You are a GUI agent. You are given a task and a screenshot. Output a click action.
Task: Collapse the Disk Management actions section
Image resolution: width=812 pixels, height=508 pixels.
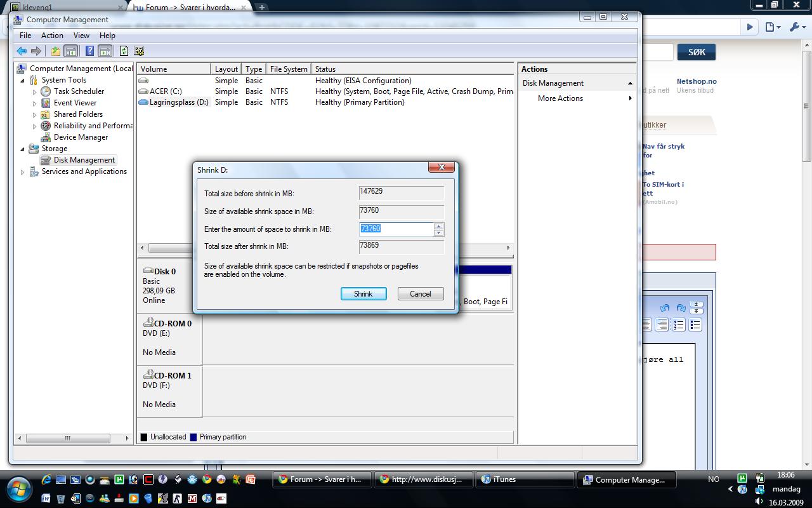[x=630, y=83]
